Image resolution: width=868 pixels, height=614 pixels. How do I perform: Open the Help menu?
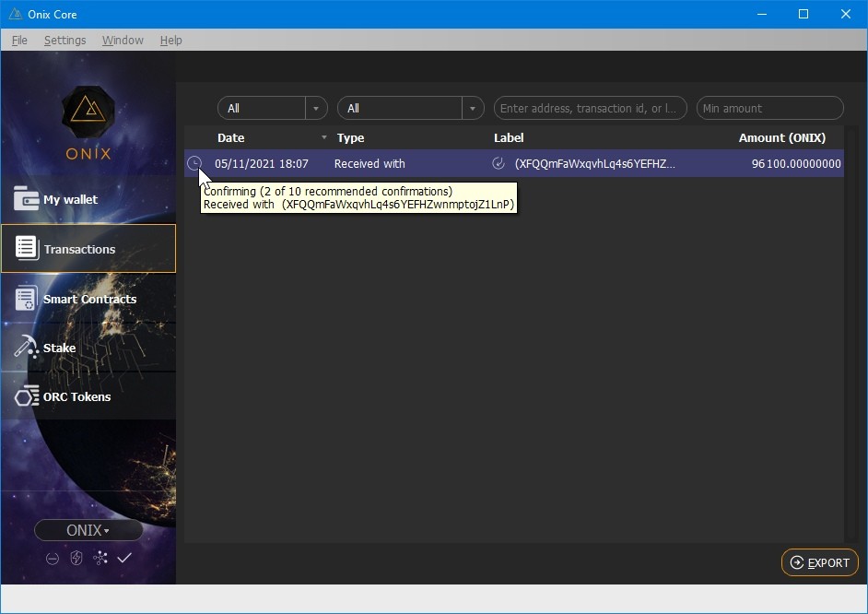(171, 40)
